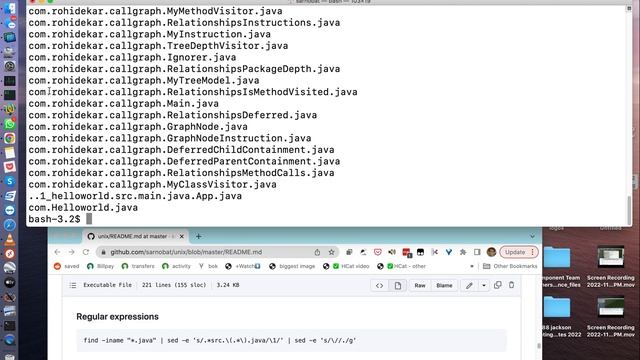Expand the hidden bookmarks overflow arrow

(472, 266)
